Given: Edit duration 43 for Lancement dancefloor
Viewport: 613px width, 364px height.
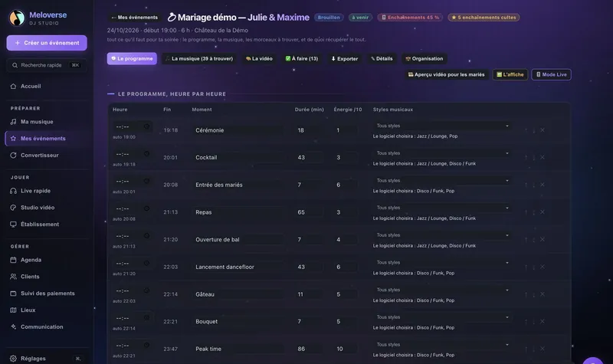Looking at the screenshot, I should (309, 267).
